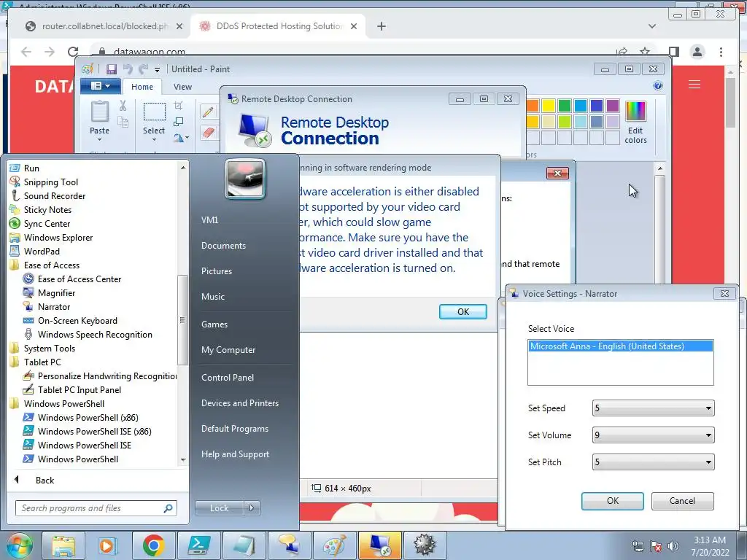Open Help and Support from Start menu
Image resolution: width=747 pixels, height=560 pixels.
pos(235,454)
